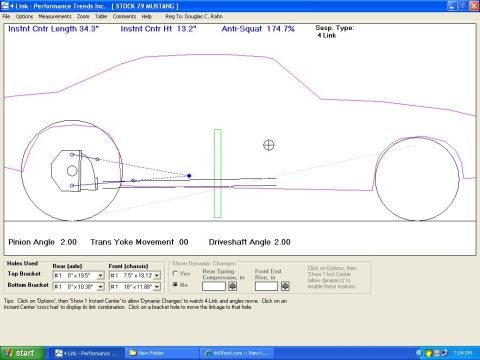Click the Susp. Type 4 Link label
Viewport: 480px width, 360px height.
click(x=334, y=32)
